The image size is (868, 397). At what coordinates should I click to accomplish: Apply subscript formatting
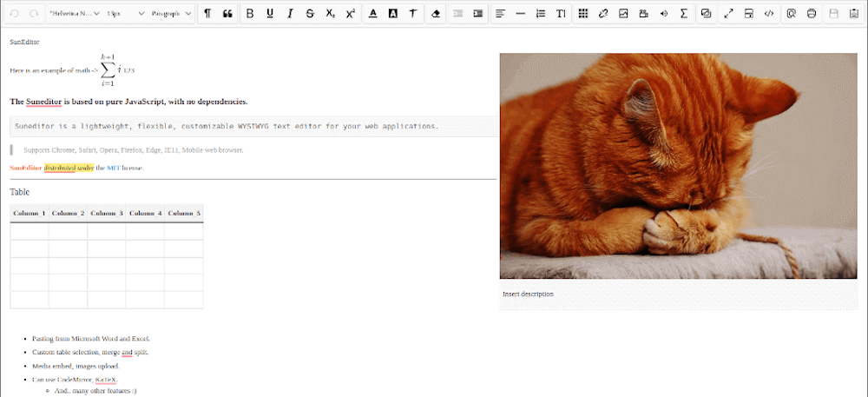click(x=330, y=14)
